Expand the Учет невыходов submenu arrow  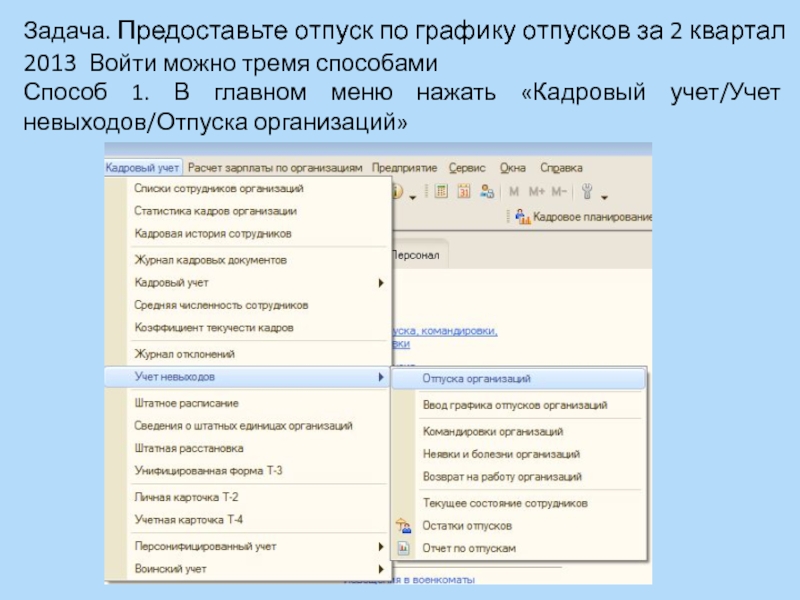pyautogui.click(x=381, y=377)
